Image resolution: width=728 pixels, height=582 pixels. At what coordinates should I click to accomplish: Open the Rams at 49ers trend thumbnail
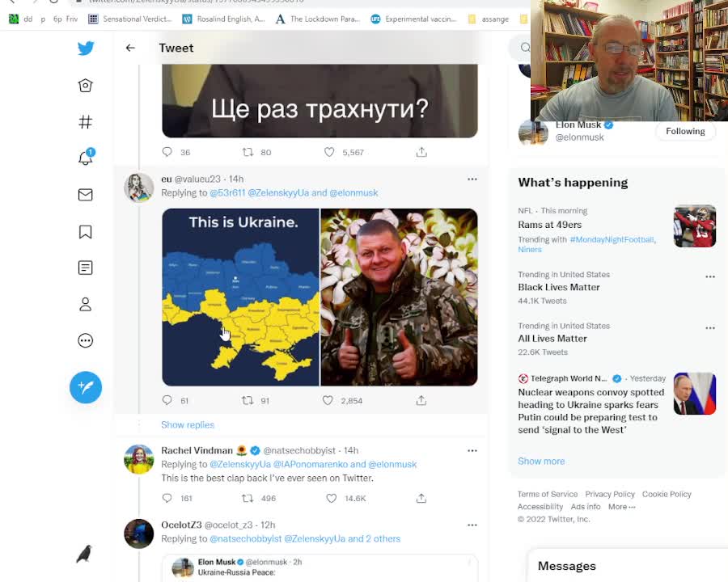[x=695, y=226]
